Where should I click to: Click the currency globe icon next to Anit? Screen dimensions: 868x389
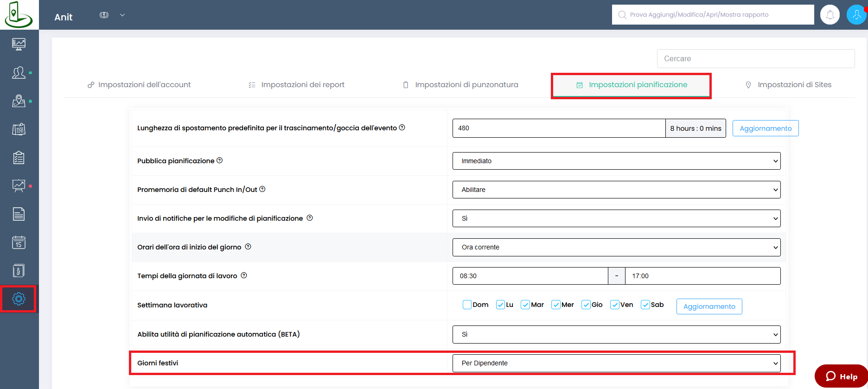coord(104,15)
